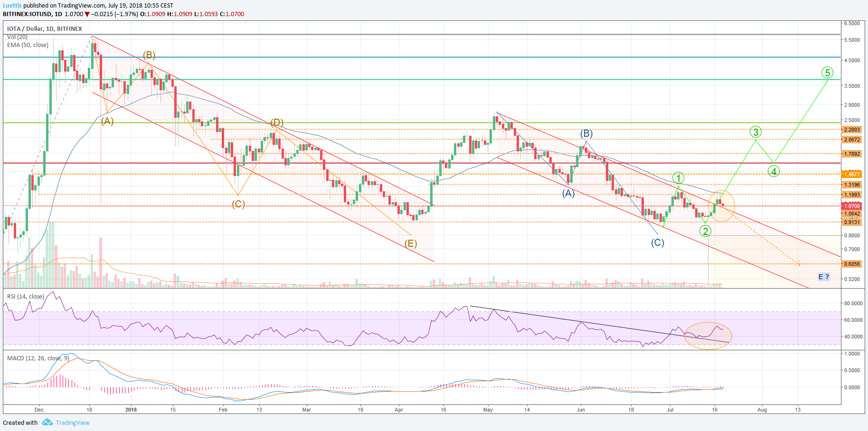Click the 80.0000 RSI axis value
The height and width of the screenshot is (431, 868).
point(853,303)
